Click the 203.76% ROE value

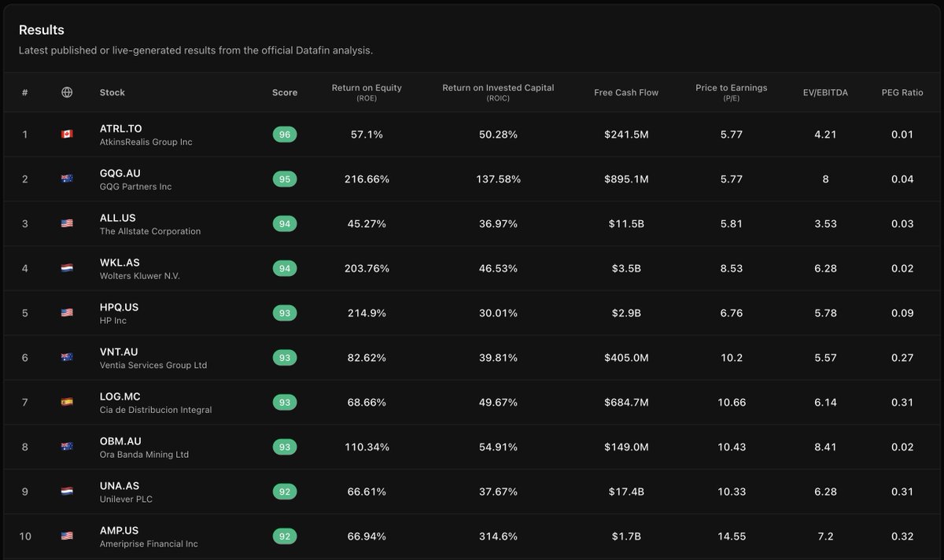(367, 268)
